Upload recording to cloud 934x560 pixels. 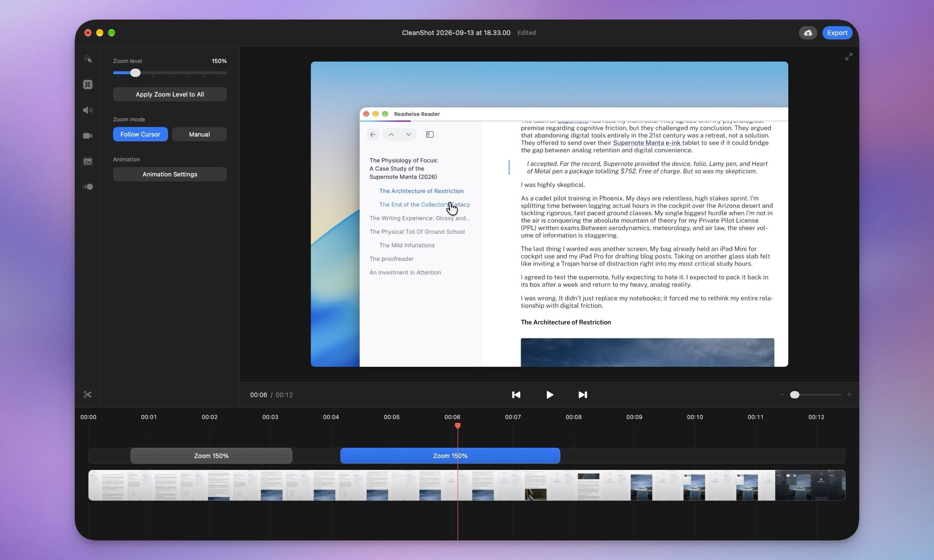(x=808, y=33)
